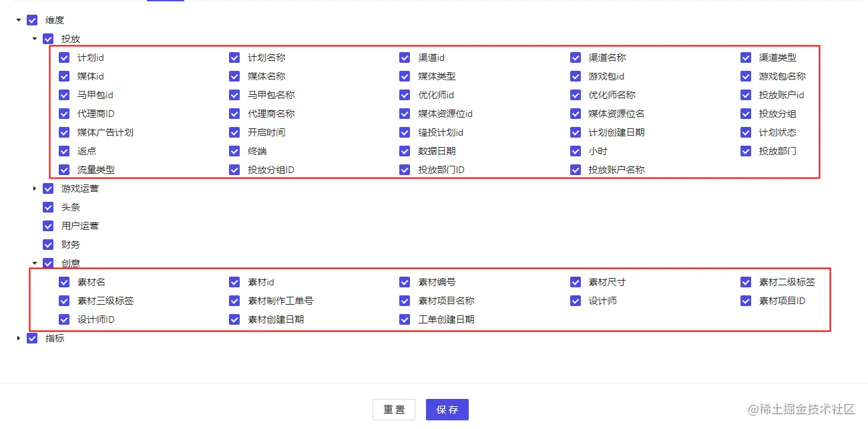Toggle the 素材项目ID checkbox
Screen dimensions: 868x429
746,301
